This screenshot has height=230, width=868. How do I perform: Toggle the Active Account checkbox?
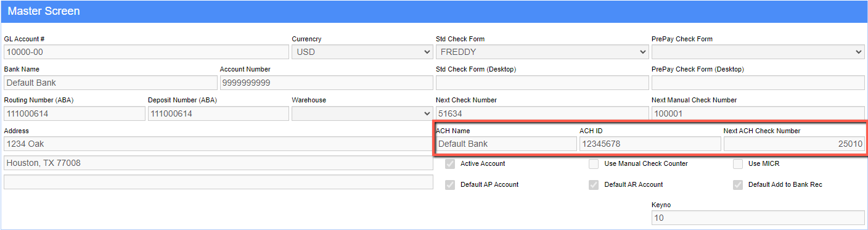click(x=450, y=163)
